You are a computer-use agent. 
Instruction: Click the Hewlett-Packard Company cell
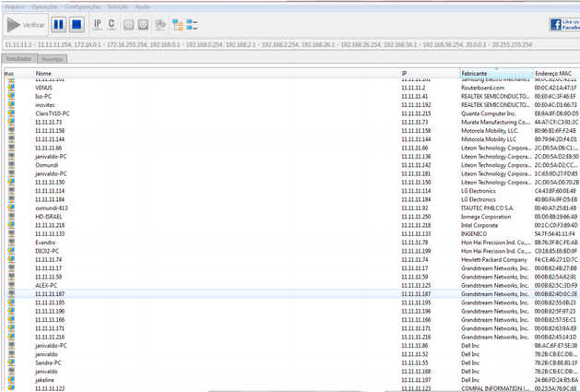pyautogui.click(x=494, y=259)
